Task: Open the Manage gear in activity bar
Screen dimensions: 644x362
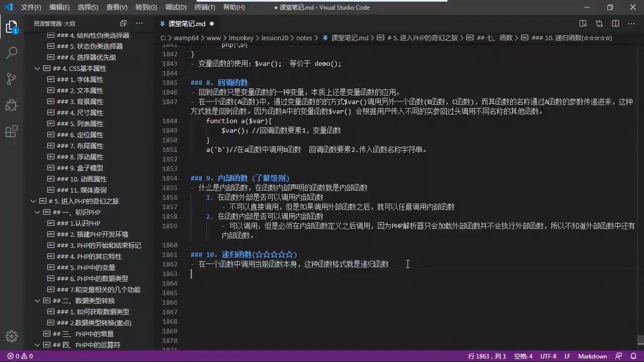Action: point(12,336)
